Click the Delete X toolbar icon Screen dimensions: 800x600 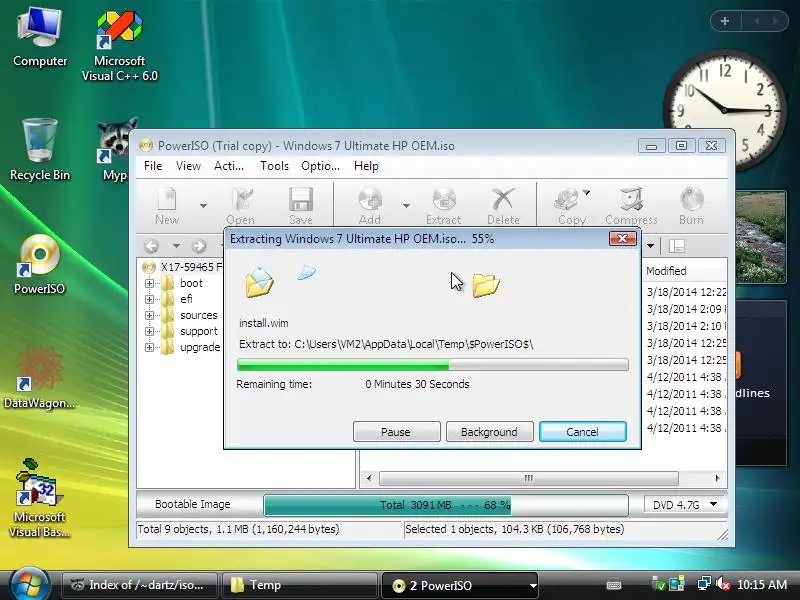click(503, 206)
